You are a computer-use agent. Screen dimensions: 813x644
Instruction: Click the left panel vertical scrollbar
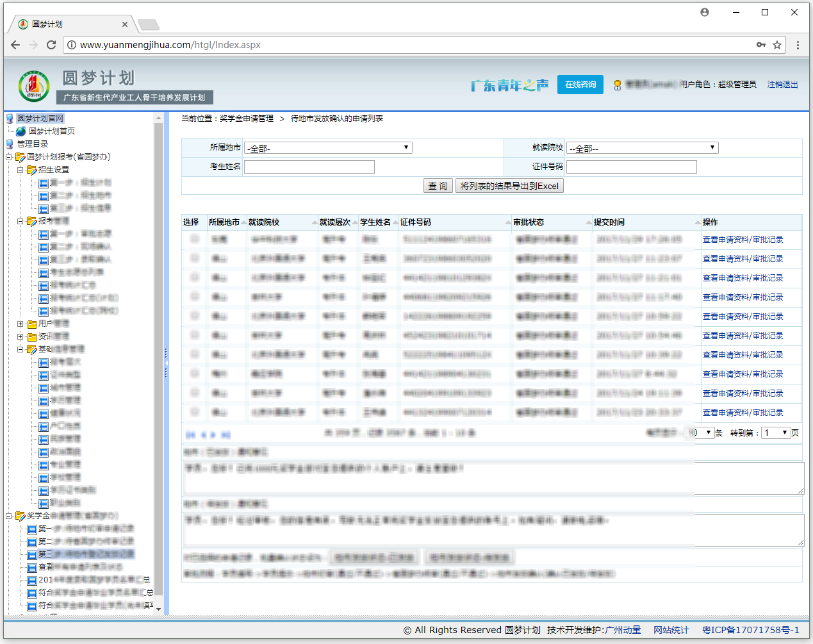point(159,359)
